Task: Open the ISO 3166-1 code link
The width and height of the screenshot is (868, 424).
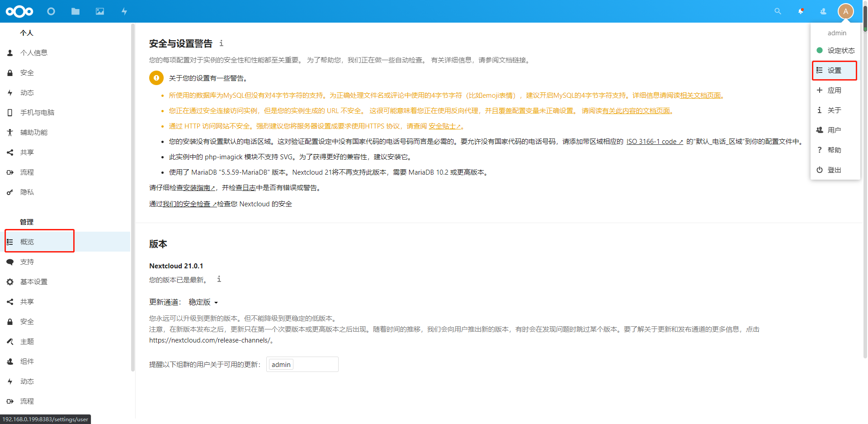Action: [x=655, y=142]
